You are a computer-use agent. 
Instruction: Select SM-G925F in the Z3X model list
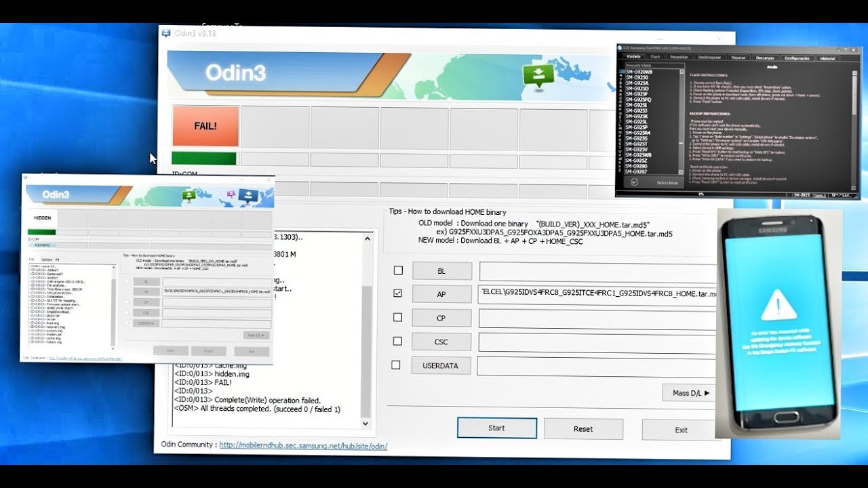pos(637,94)
